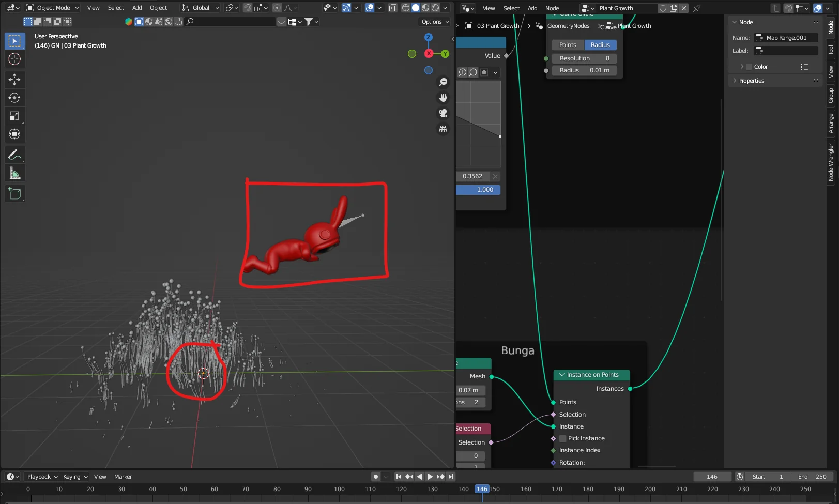Switch to material preview shading
This screenshot has height=504, width=839.
[x=425, y=8]
